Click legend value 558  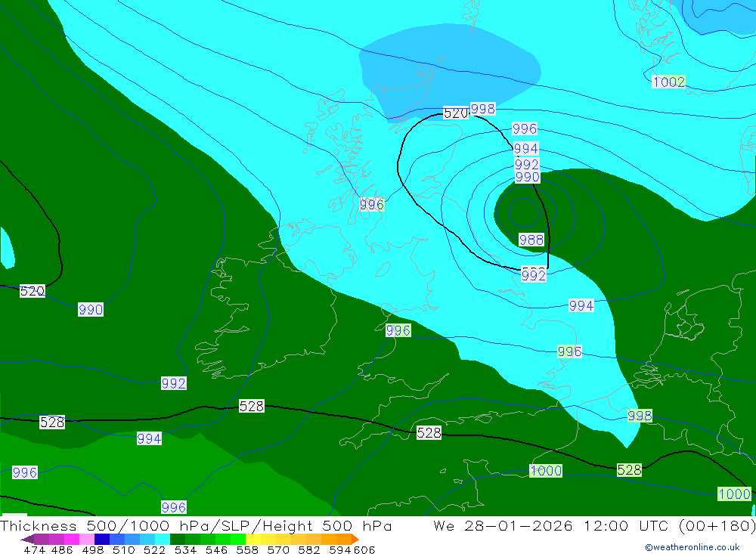[247, 550]
